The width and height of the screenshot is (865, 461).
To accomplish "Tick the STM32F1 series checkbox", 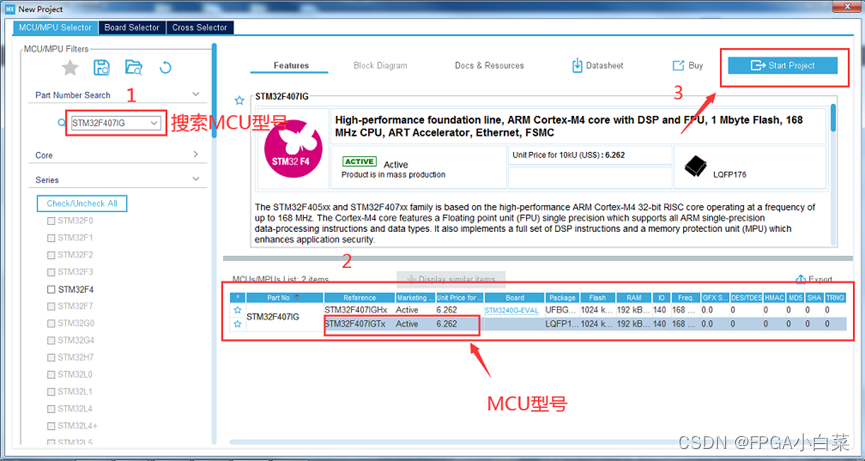I will click(x=51, y=238).
